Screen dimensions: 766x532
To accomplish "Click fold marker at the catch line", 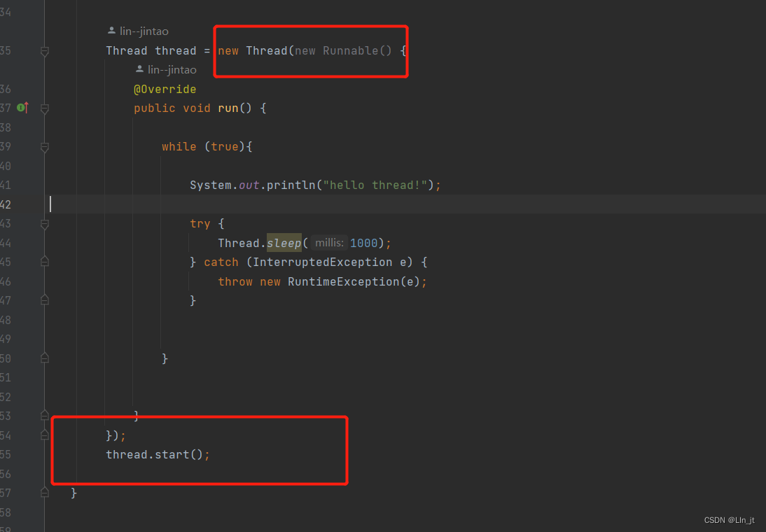I will coord(44,262).
